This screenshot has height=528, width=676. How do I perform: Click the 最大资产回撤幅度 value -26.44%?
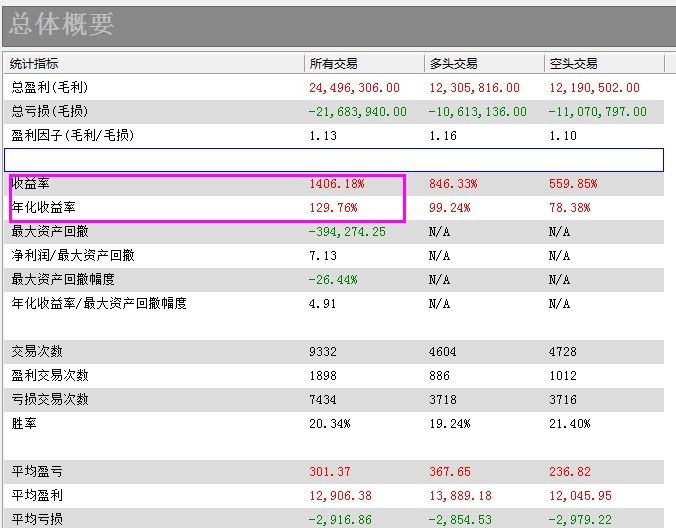coord(333,280)
